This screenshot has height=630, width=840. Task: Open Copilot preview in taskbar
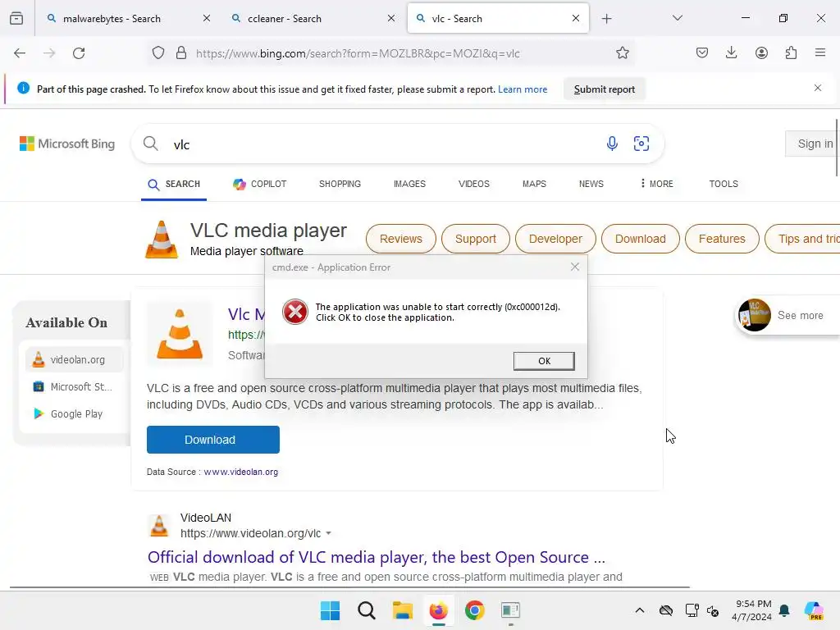[814, 610]
